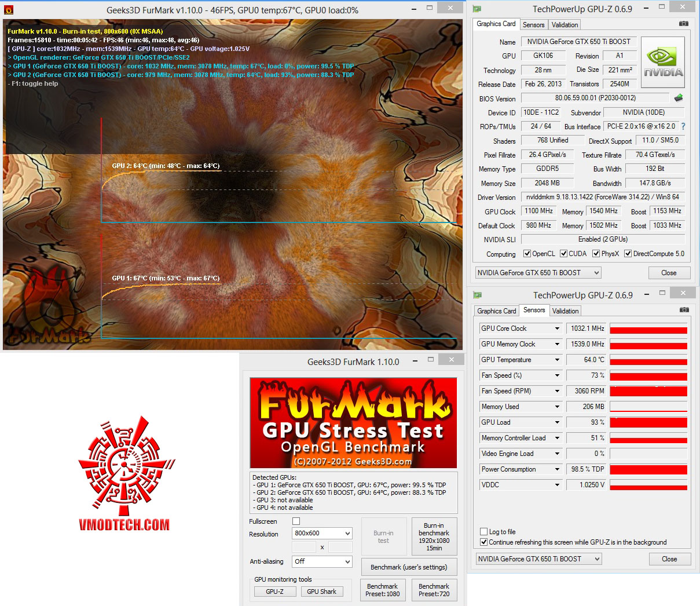This screenshot has width=700, height=606.
Task: Click the Name field NVIDIA GeForce GTX 650 Ti BOOST
Action: (579, 42)
